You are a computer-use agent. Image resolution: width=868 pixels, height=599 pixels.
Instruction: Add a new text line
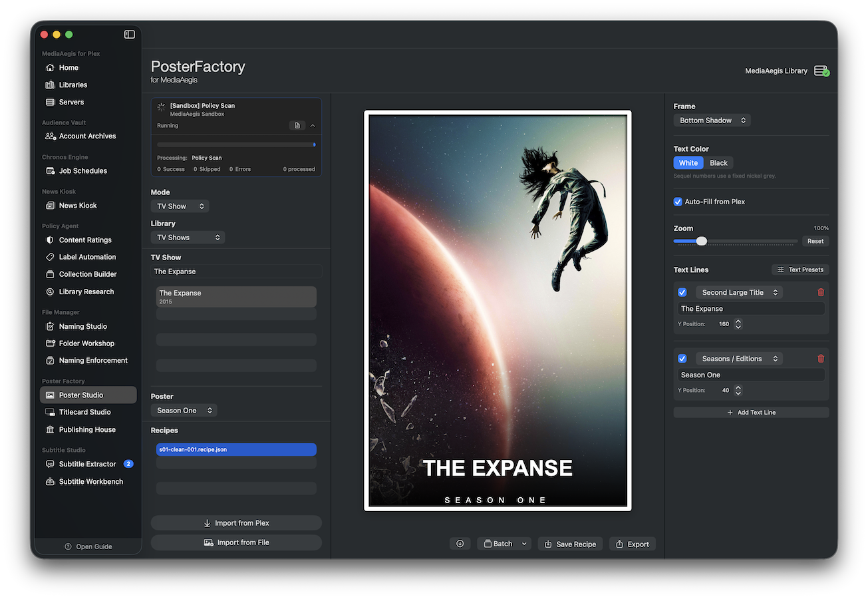(x=751, y=413)
